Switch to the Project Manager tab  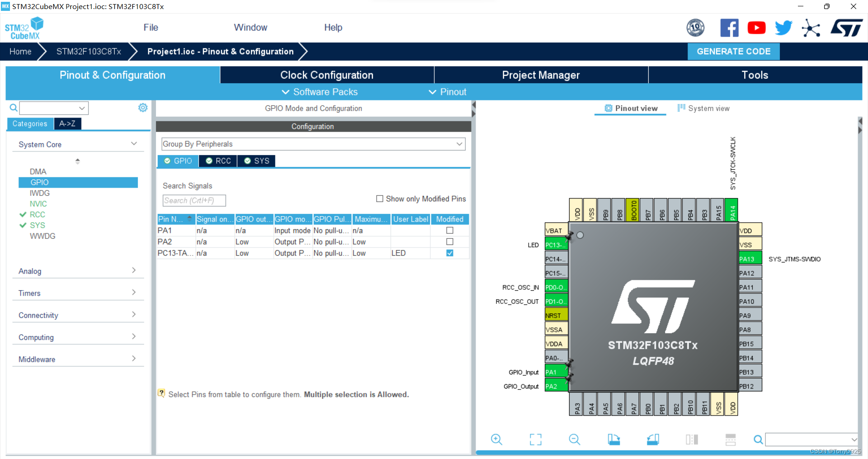(x=541, y=75)
